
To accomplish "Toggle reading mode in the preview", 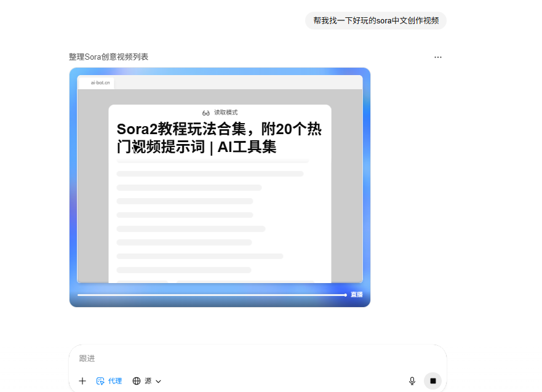I will point(220,112).
